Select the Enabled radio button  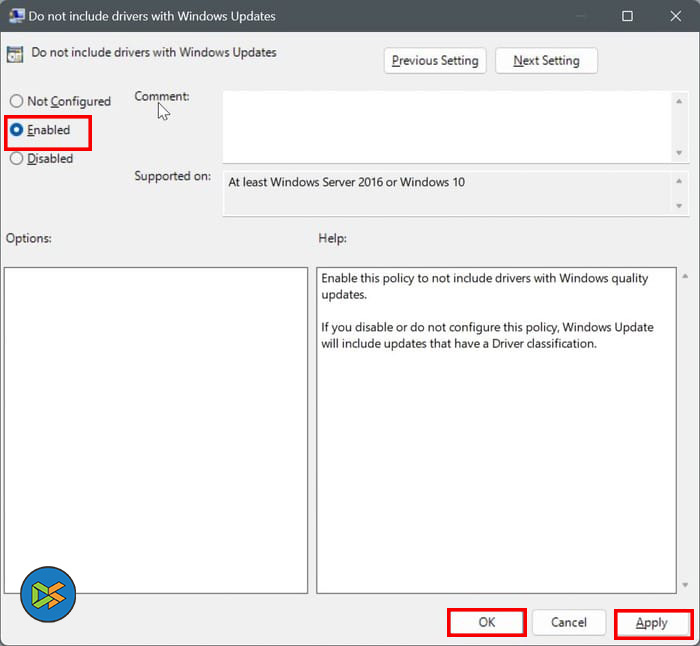[17, 130]
